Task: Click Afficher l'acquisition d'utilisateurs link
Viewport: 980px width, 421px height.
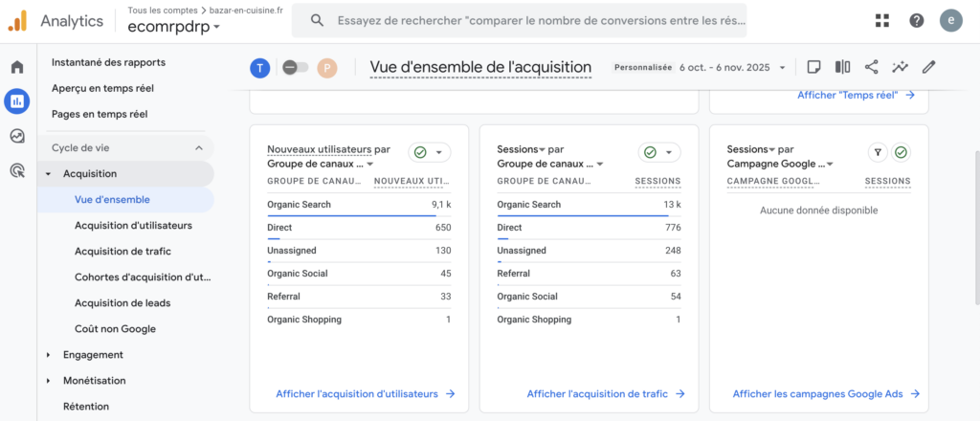Action: (x=365, y=393)
